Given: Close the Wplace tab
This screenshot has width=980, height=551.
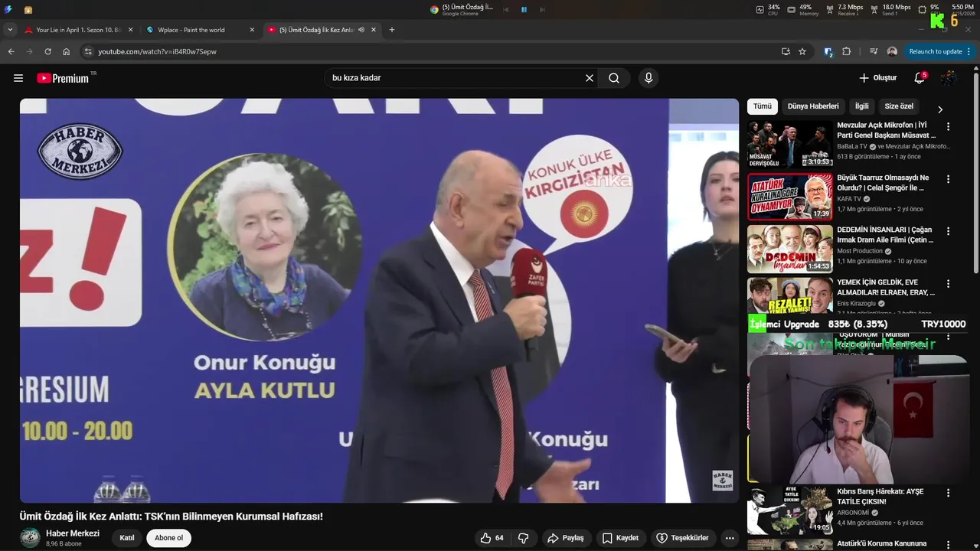Looking at the screenshot, I should pyautogui.click(x=252, y=30).
